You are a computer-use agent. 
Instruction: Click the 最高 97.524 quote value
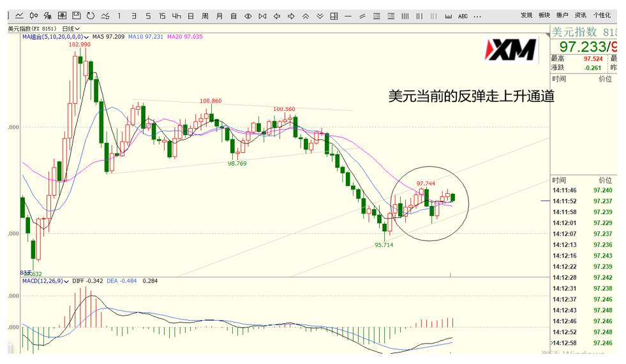[x=593, y=59]
